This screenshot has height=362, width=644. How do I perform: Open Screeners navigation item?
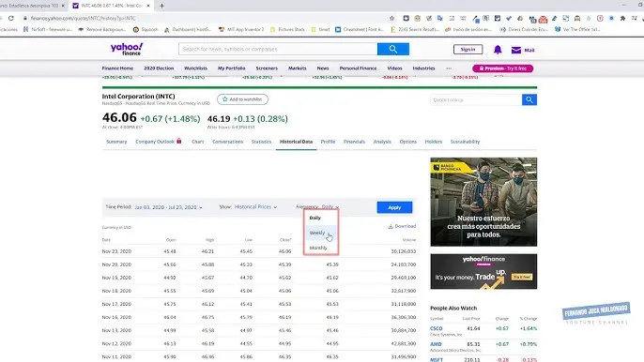point(267,68)
